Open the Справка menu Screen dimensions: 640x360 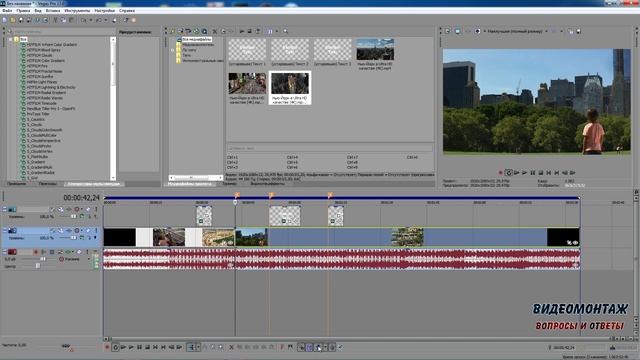(x=127, y=11)
